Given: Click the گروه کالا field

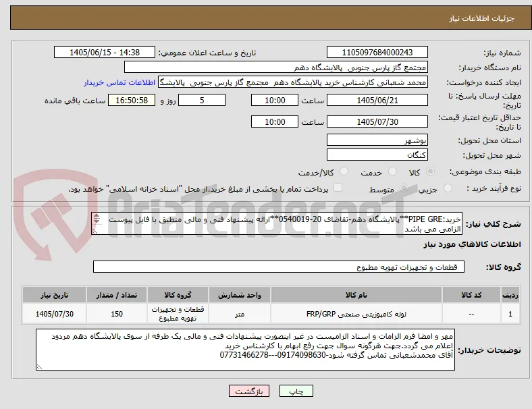Looking at the screenshot, I should (x=279, y=267).
